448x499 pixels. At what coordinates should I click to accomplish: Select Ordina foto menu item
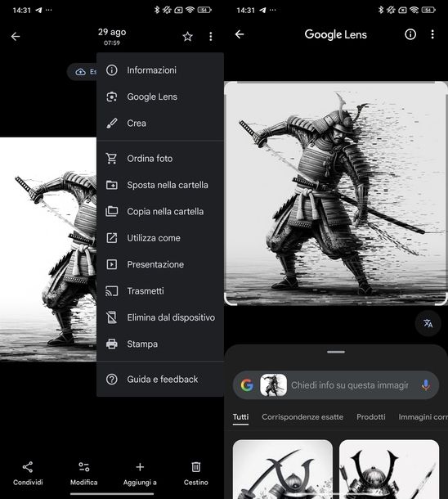160,158
